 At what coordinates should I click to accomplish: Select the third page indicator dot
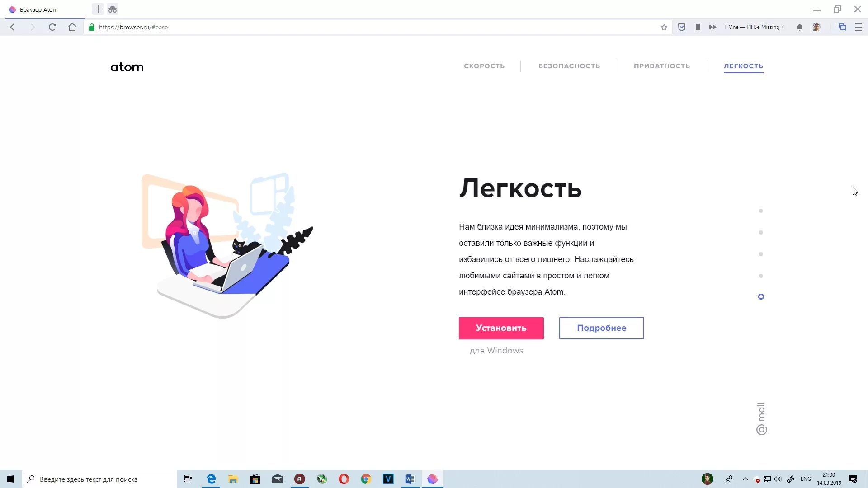[x=761, y=254]
